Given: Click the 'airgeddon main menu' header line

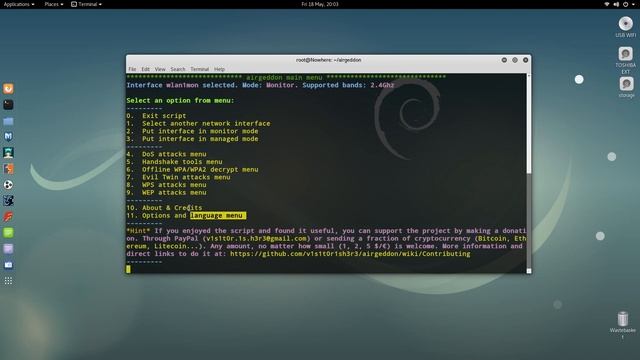Looking at the screenshot, I should tap(286, 77).
